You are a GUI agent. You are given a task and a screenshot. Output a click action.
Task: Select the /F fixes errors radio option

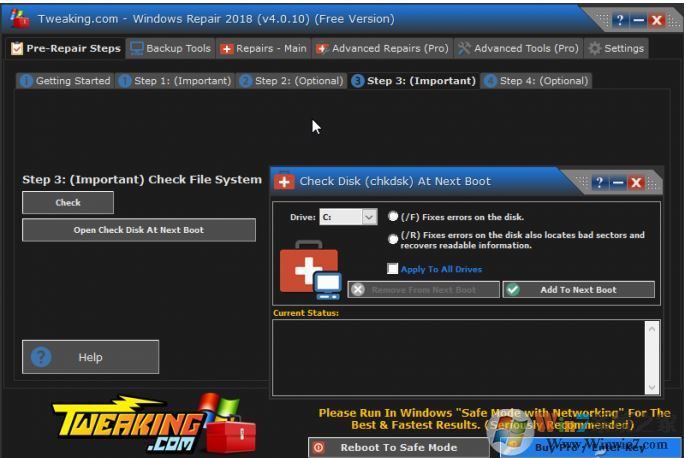click(x=393, y=216)
